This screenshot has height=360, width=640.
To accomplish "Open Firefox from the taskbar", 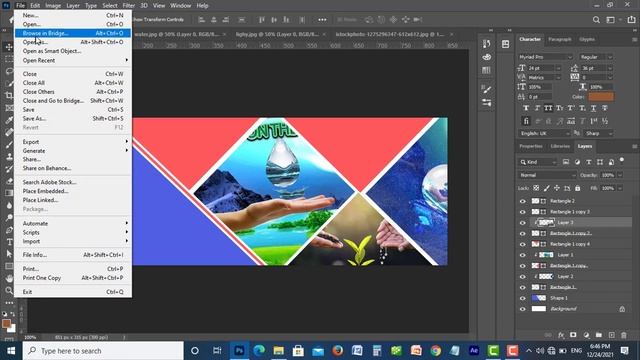I will [x=338, y=351].
